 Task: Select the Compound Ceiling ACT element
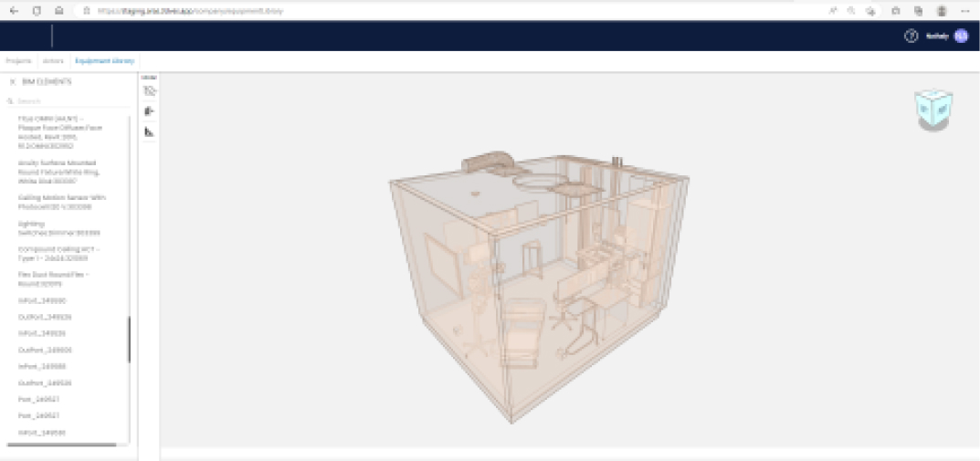click(x=60, y=253)
